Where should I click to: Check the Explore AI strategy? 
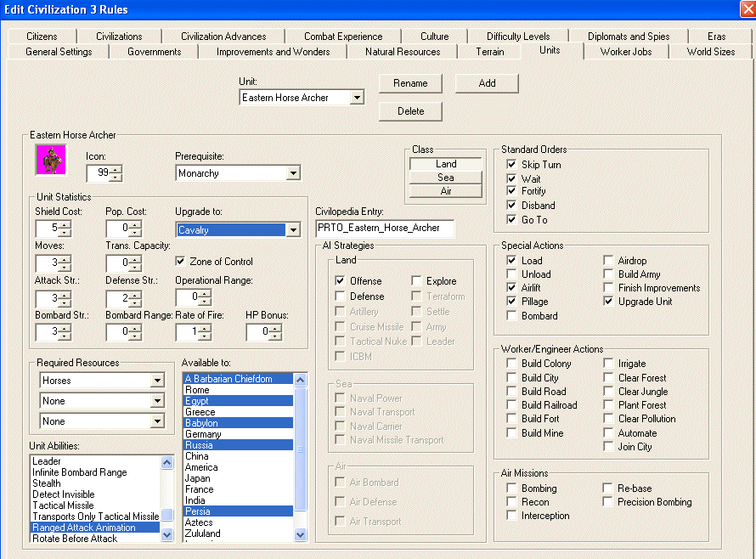[416, 280]
